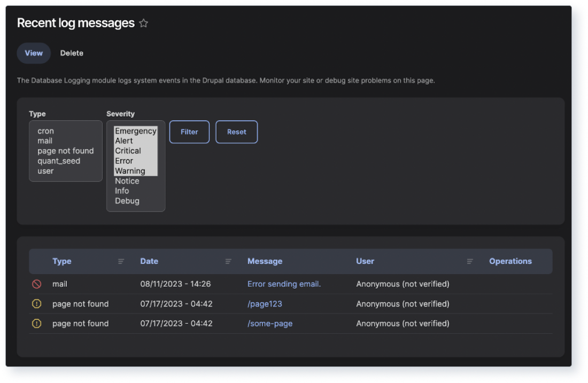Bookmark the page via the star icon
Viewport: 588px width, 383px height.
pos(143,23)
